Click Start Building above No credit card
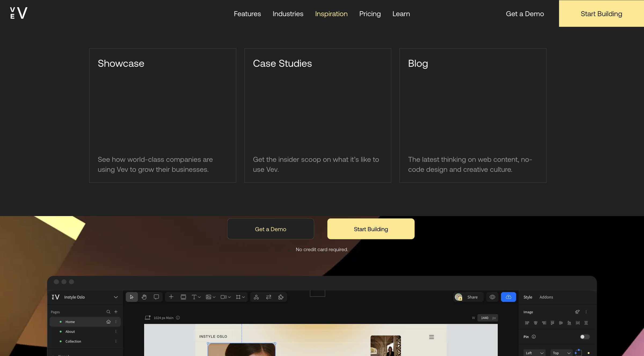The width and height of the screenshot is (644, 356). pos(371,229)
